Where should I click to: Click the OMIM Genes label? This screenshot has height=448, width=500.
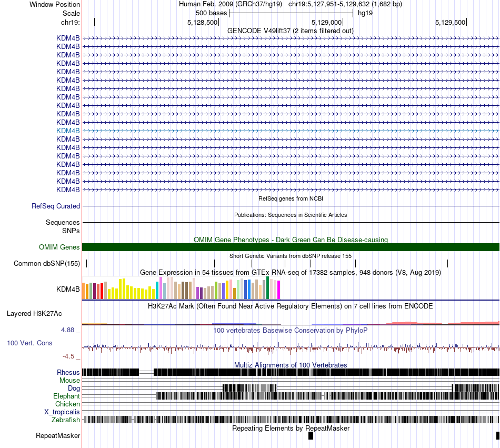(x=59, y=247)
